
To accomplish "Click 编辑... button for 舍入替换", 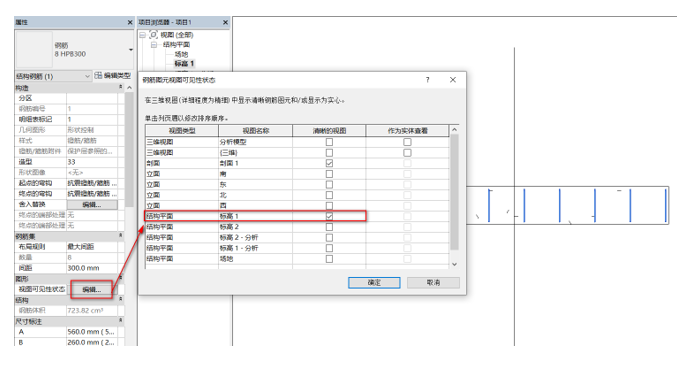I will (x=92, y=204).
